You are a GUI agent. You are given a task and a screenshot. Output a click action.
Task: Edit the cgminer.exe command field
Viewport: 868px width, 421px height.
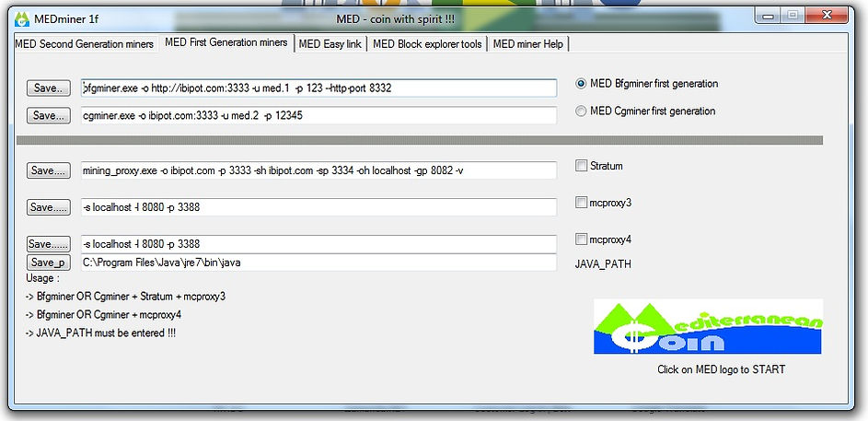318,115
